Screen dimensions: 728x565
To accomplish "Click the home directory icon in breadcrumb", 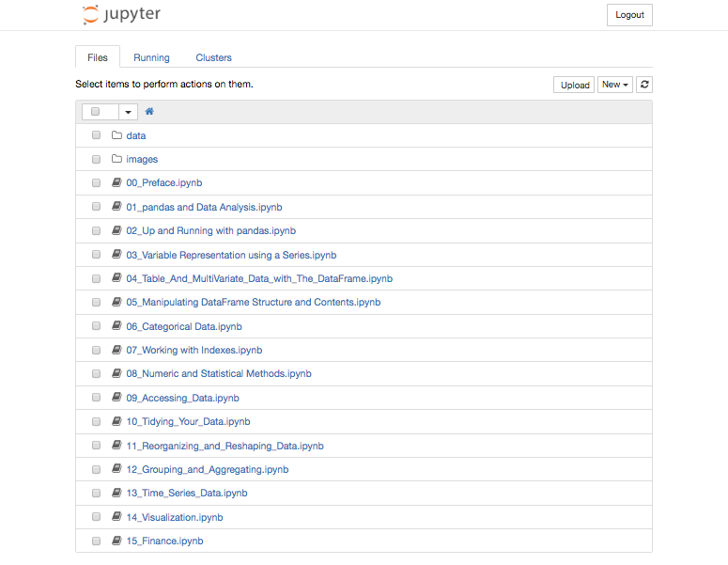I will tap(149, 112).
